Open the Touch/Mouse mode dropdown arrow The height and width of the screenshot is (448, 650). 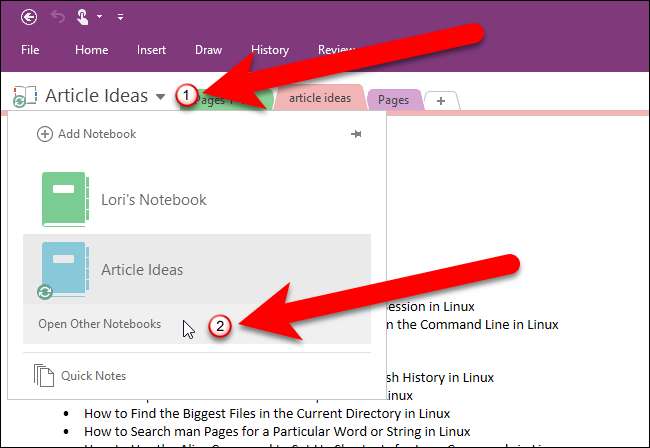click(99, 17)
